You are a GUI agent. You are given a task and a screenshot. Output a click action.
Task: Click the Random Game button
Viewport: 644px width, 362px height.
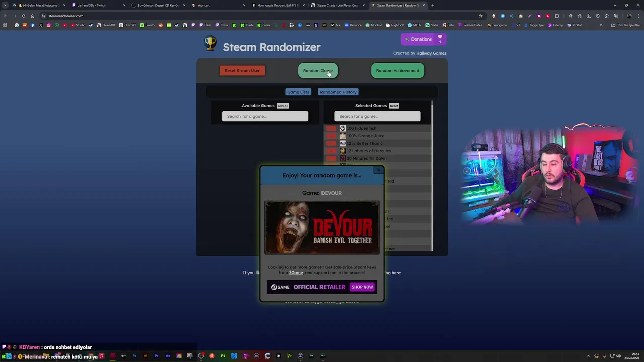pos(317,71)
